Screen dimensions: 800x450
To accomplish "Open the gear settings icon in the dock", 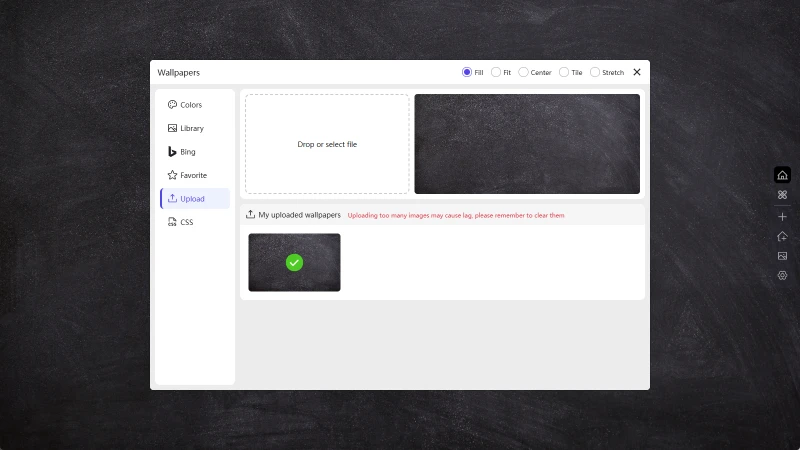I will click(782, 276).
